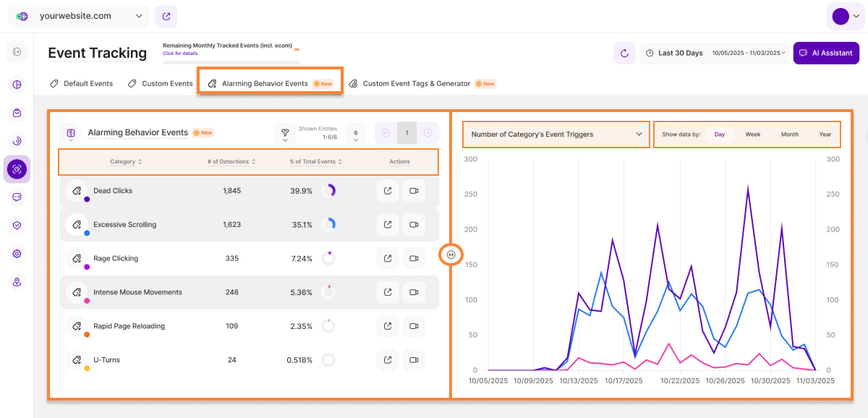The image size is (868, 418).
Task: Open external link icon beside website selector
Action: [x=166, y=16]
